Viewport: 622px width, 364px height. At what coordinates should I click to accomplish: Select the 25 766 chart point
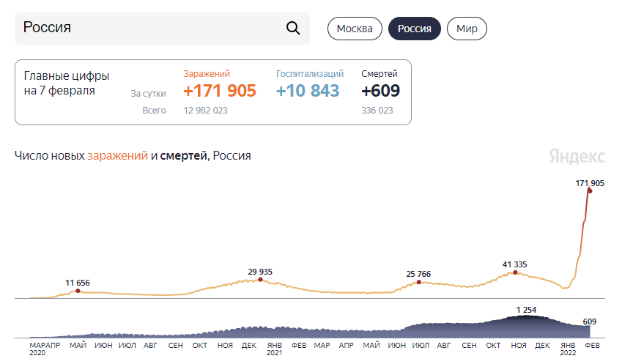[419, 282]
